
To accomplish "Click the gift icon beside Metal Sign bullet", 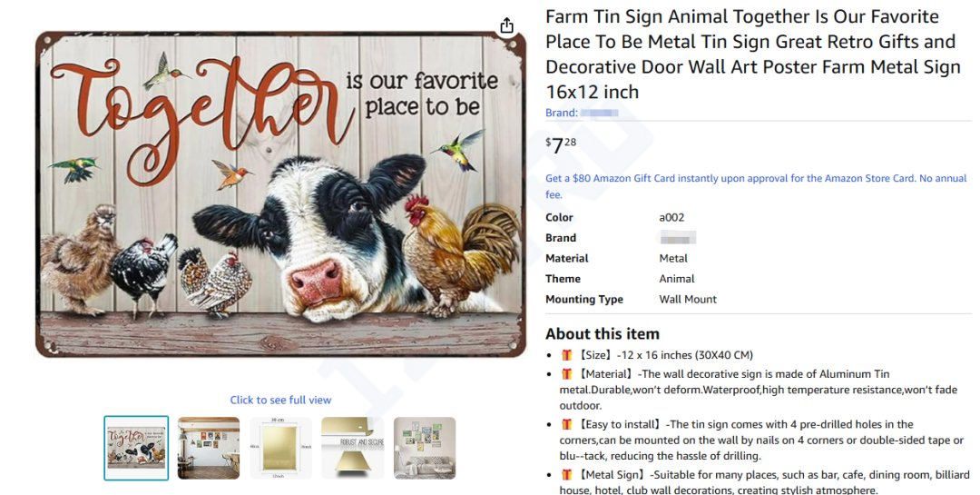I will click(x=566, y=474).
